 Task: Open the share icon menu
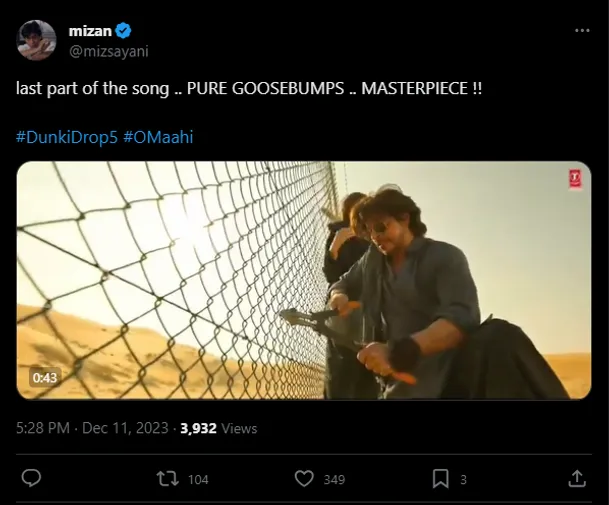tap(577, 479)
